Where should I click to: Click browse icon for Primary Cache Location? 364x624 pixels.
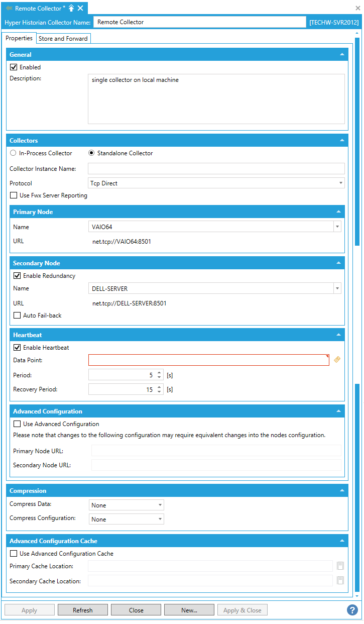pyautogui.click(x=340, y=566)
